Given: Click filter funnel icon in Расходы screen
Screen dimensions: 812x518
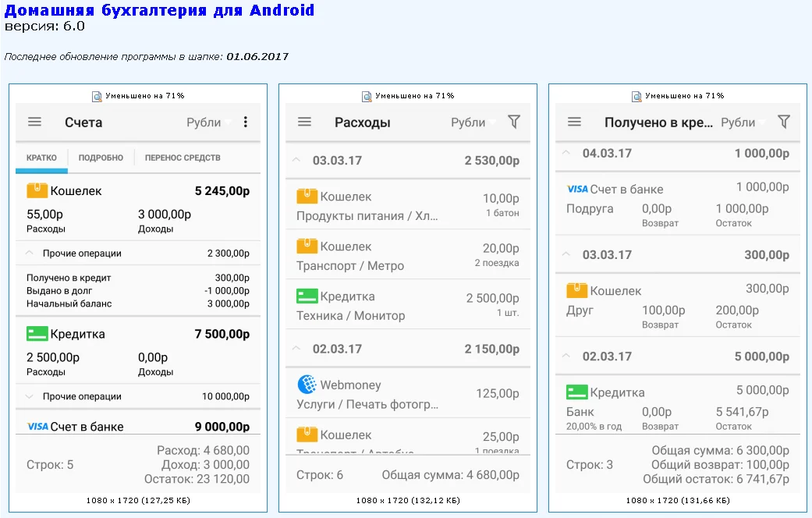Looking at the screenshot, I should pyautogui.click(x=513, y=122).
